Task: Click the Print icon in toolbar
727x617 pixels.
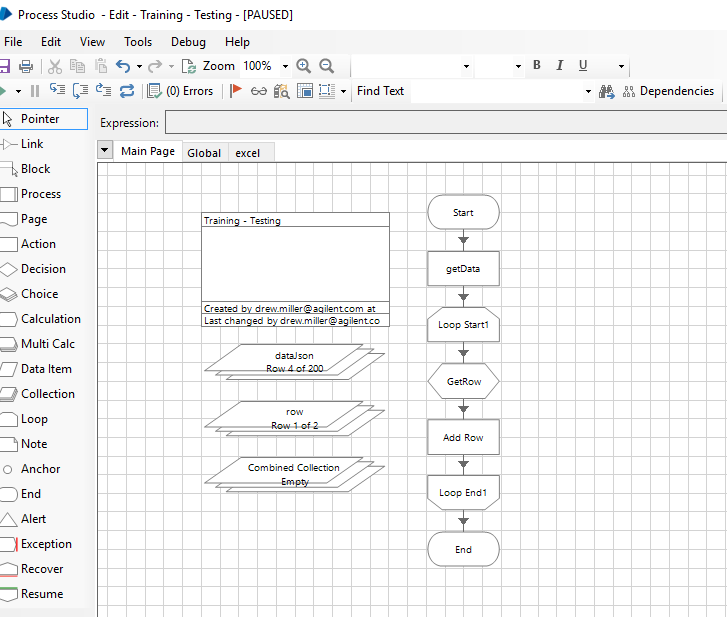Action: pyautogui.click(x=26, y=66)
